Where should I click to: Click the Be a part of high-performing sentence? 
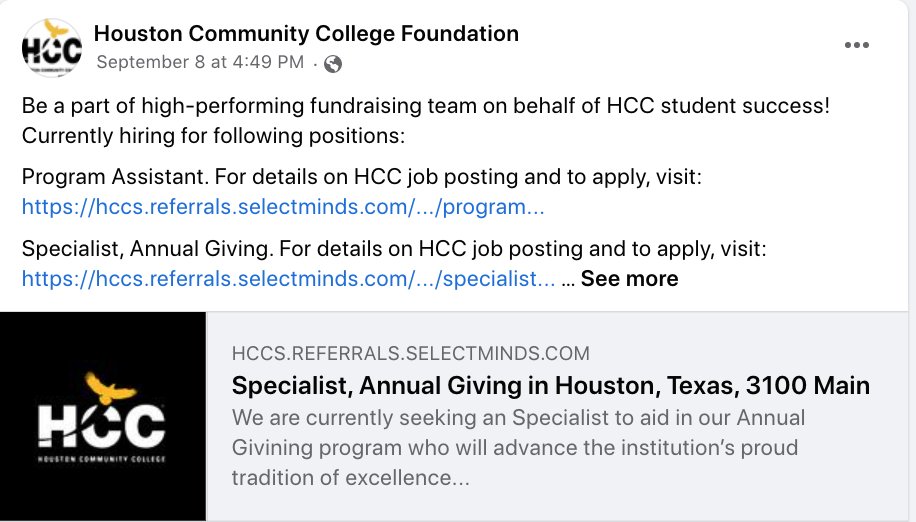(x=425, y=106)
